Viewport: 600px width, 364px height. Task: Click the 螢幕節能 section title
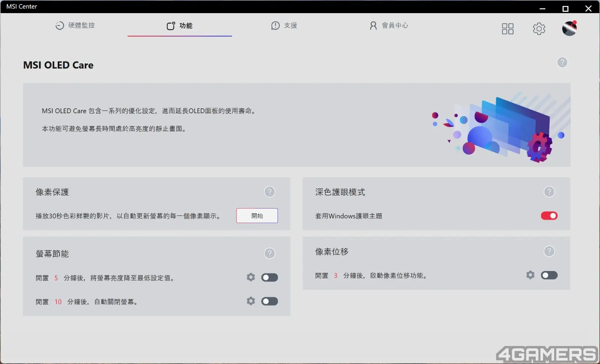[x=52, y=253]
